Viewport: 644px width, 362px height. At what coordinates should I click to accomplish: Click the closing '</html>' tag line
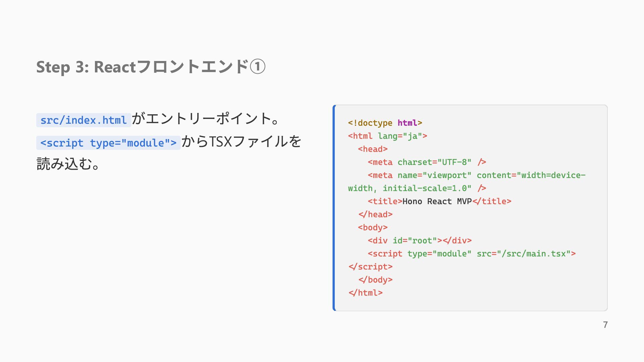(365, 293)
